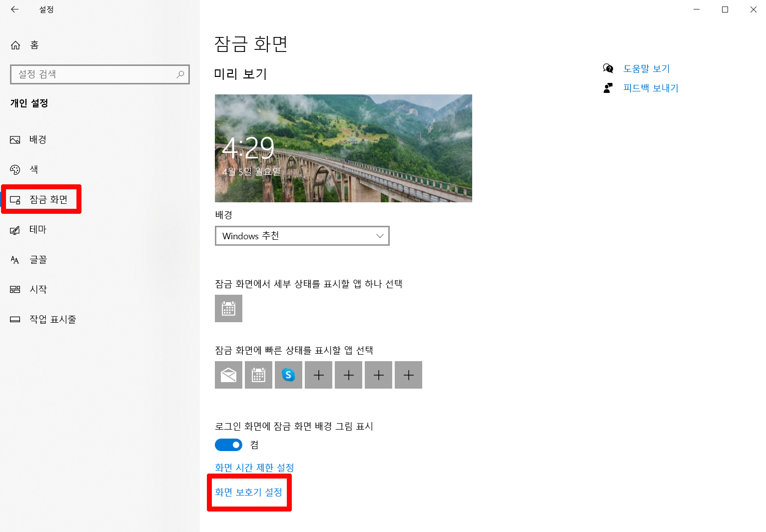Click the 색 palette icon

point(15,170)
